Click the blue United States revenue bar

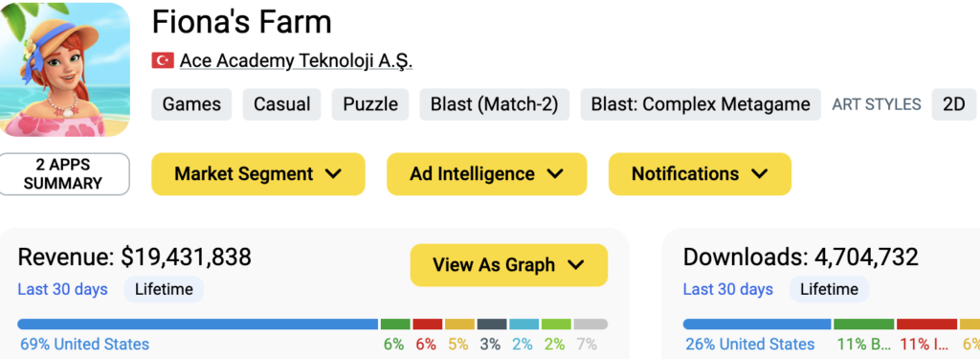point(198,324)
